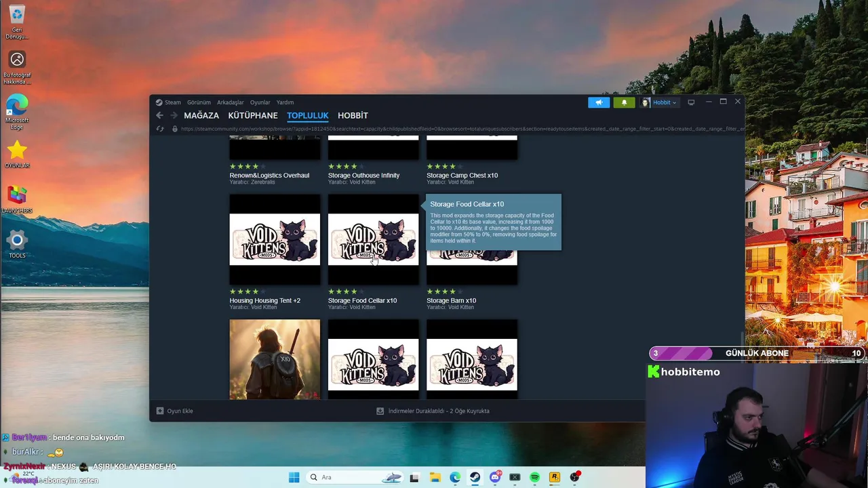Click the padlock icon beside the URL
The image size is (868, 488).
[175, 129]
